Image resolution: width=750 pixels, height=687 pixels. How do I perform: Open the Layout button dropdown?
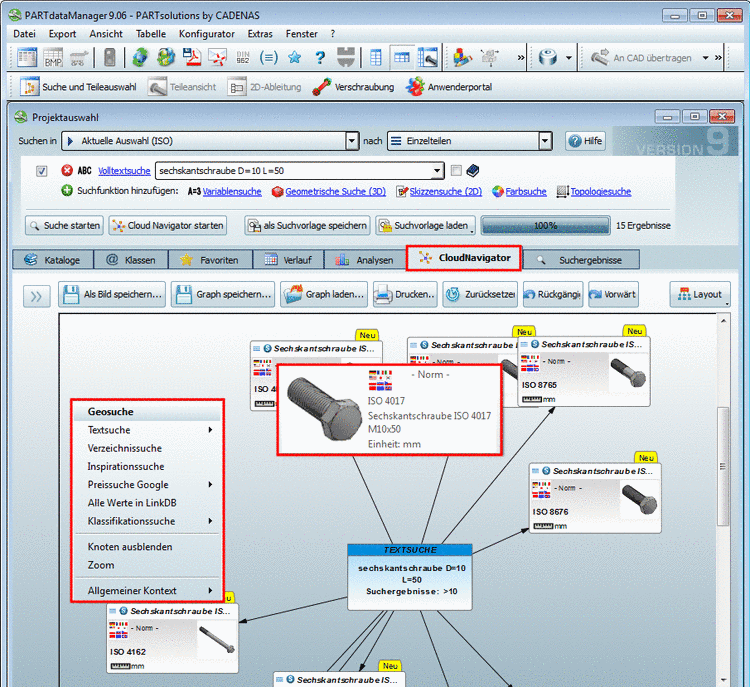(700, 294)
